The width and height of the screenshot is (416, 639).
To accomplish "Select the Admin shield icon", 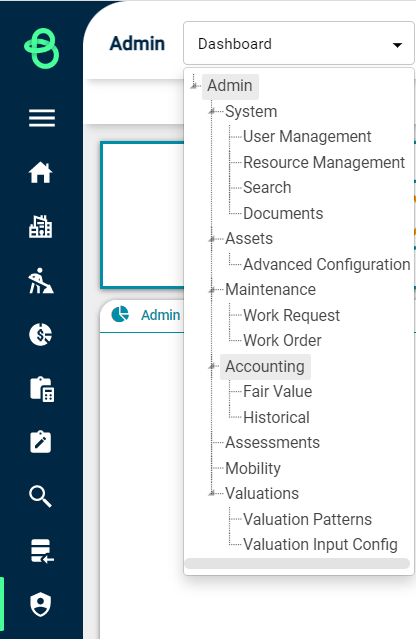I will [x=40, y=604].
